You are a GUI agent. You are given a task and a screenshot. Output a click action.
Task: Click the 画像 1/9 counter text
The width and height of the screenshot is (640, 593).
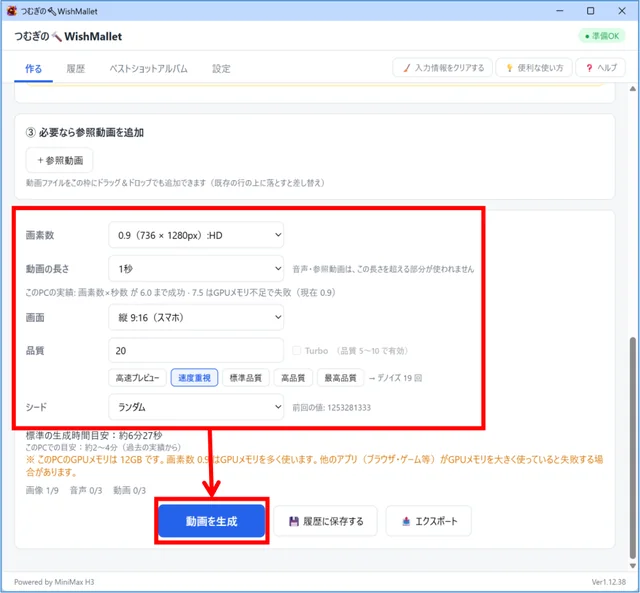(x=42, y=490)
